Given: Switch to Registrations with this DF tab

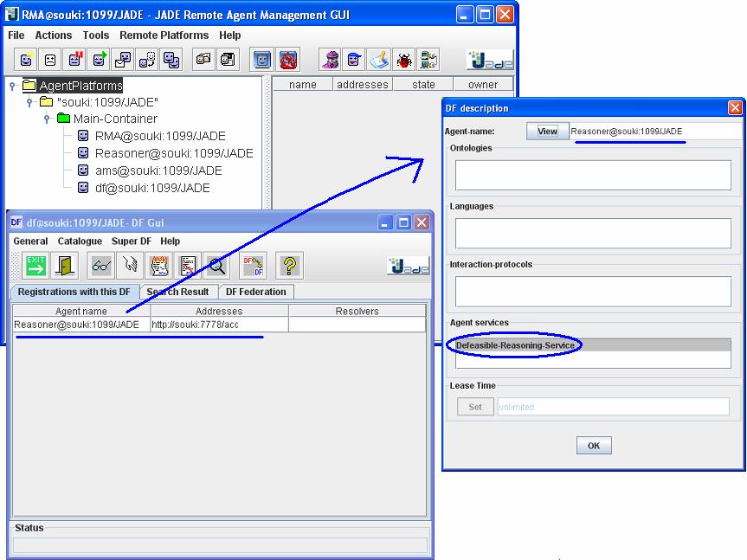Looking at the screenshot, I should pyautogui.click(x=74, y=292).
